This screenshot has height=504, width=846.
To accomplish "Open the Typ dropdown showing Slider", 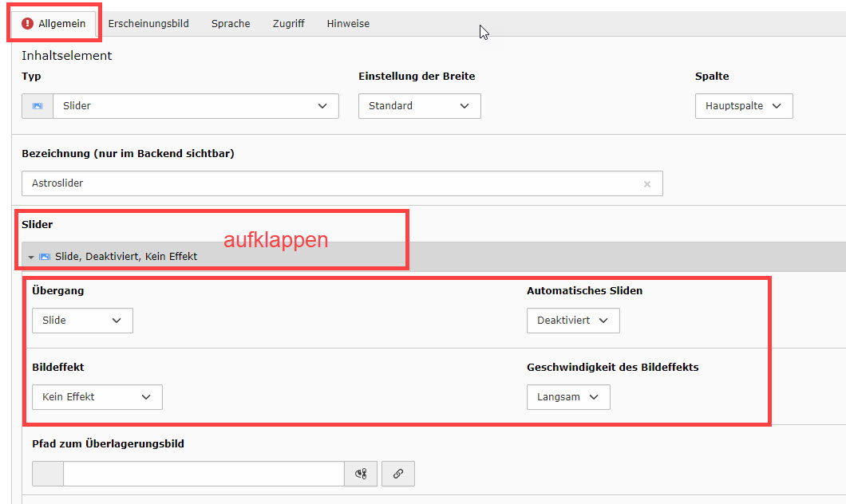I will (196, 106).
